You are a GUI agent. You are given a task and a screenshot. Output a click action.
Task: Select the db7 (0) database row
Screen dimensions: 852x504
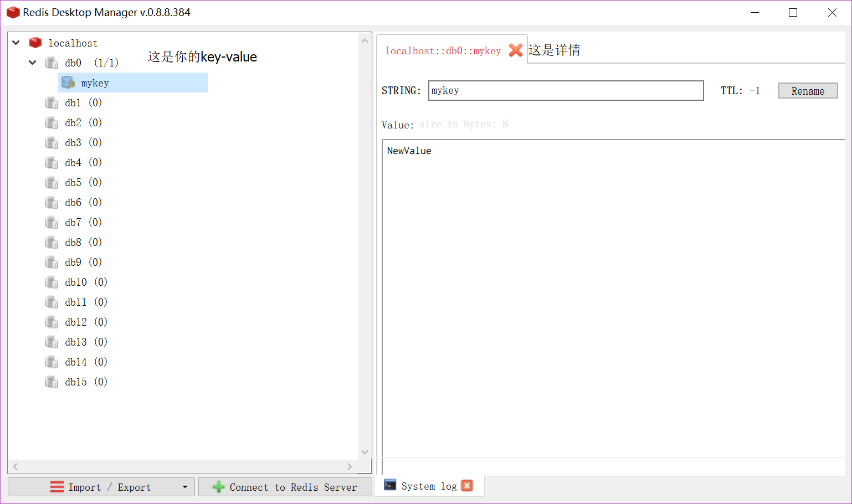83,222
